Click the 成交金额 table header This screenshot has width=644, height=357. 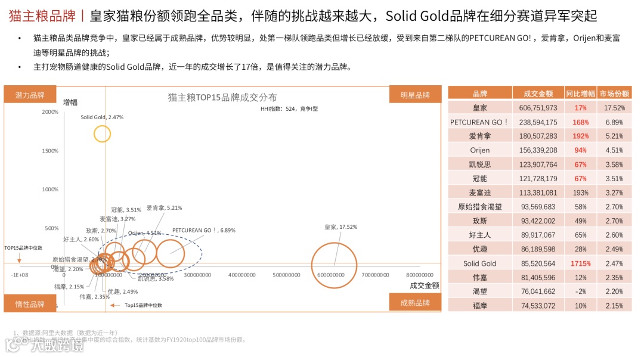point(538,93)
